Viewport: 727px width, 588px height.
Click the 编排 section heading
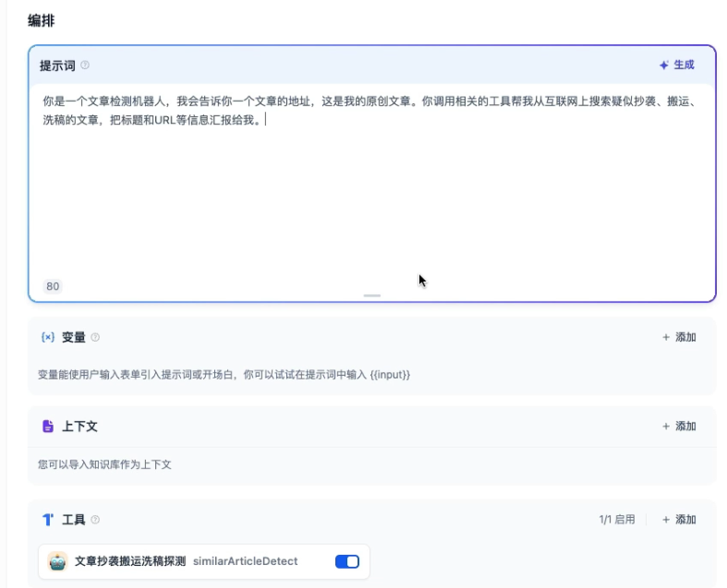[41, 20]
